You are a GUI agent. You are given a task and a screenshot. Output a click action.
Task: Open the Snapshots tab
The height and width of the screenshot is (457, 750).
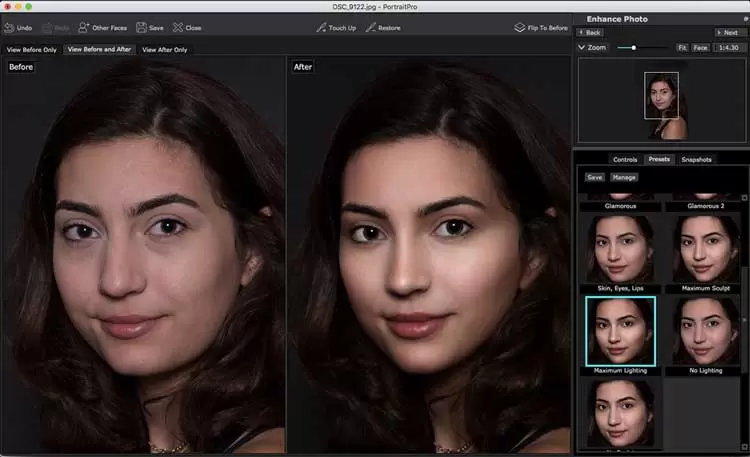(696, 159)
